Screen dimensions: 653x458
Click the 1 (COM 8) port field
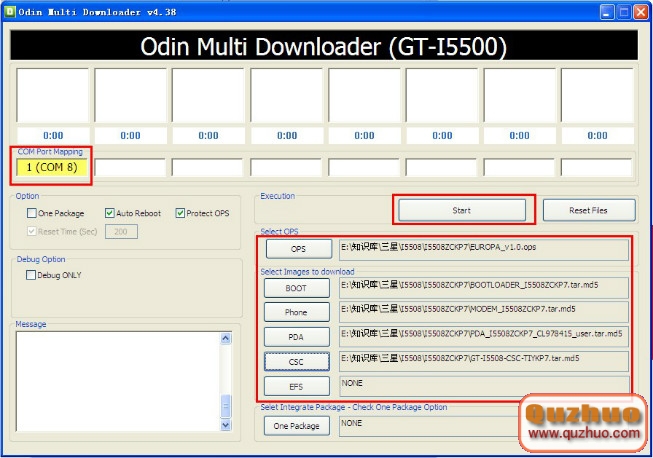click(52, 167)
